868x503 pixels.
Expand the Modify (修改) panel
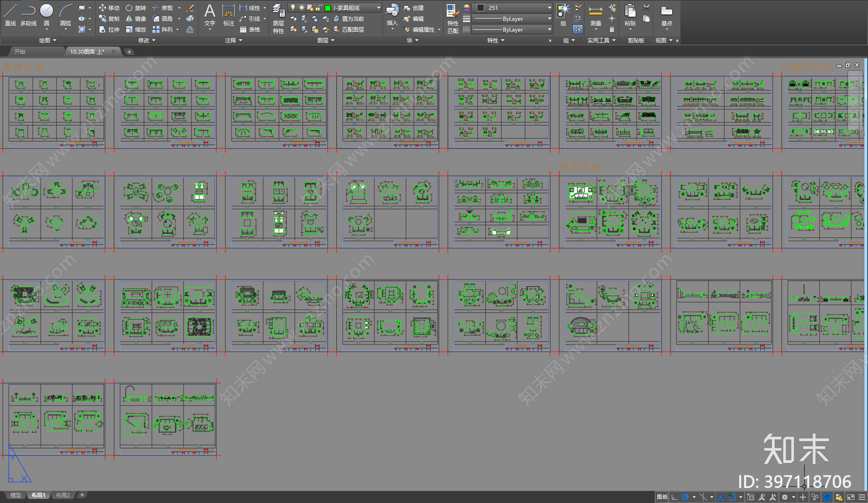146,40
